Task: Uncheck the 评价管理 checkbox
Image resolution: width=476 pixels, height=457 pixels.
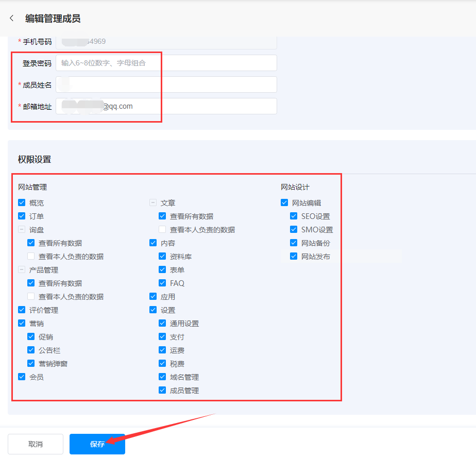Action: point(22,310)
